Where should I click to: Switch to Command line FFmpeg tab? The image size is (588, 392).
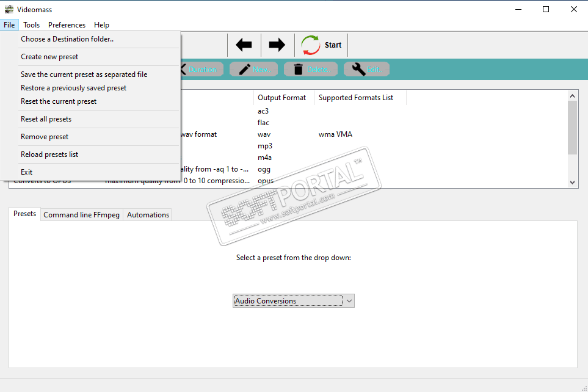pos(81,215)
